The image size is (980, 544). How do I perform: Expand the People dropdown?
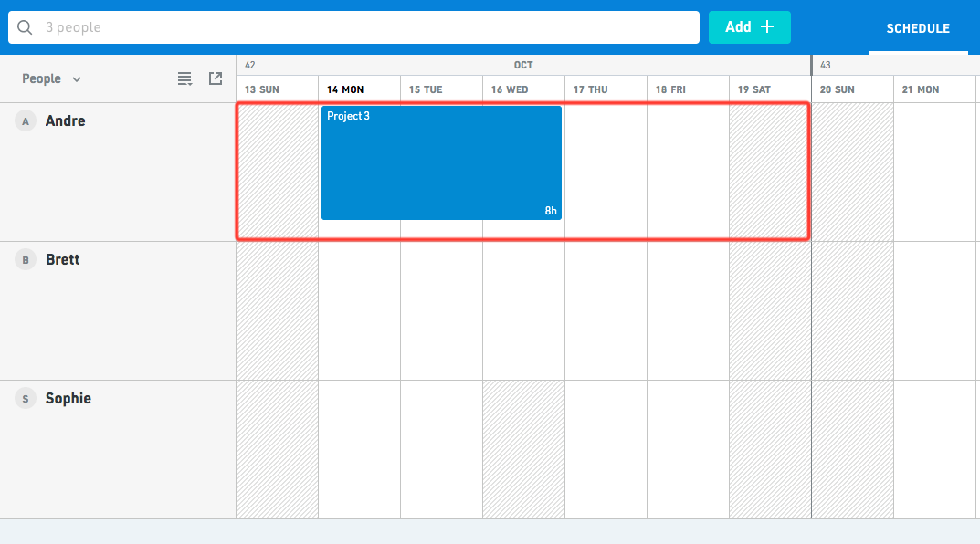[x=51, y=79]
